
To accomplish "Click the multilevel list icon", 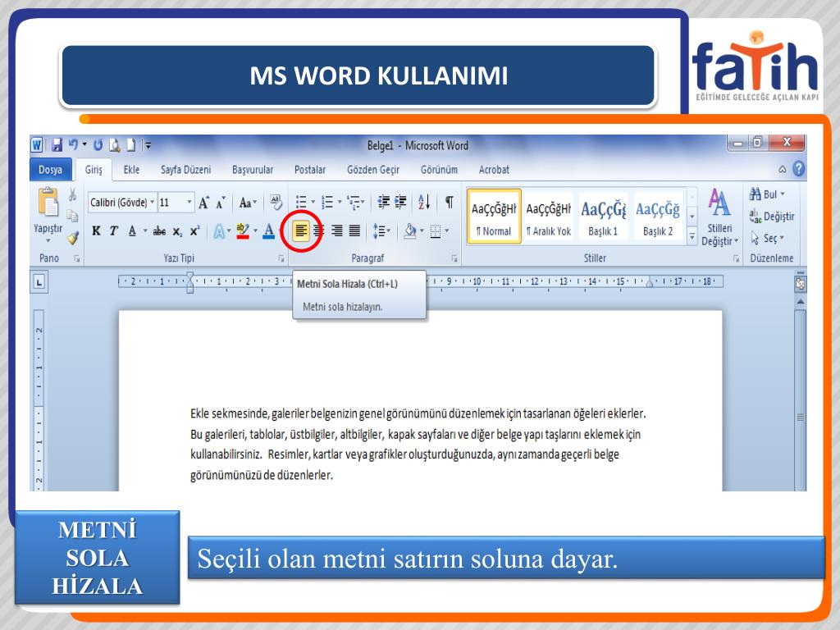I will coord(354,202).
